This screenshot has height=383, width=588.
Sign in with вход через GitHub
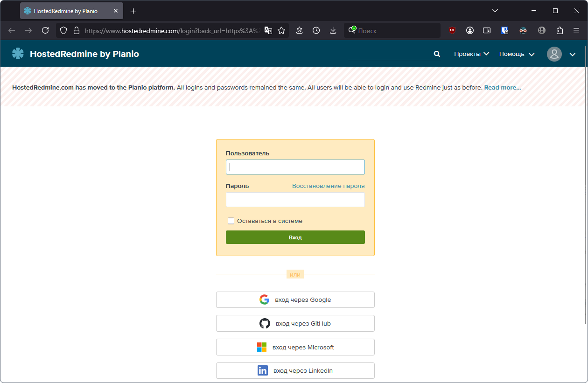(295, 323)
